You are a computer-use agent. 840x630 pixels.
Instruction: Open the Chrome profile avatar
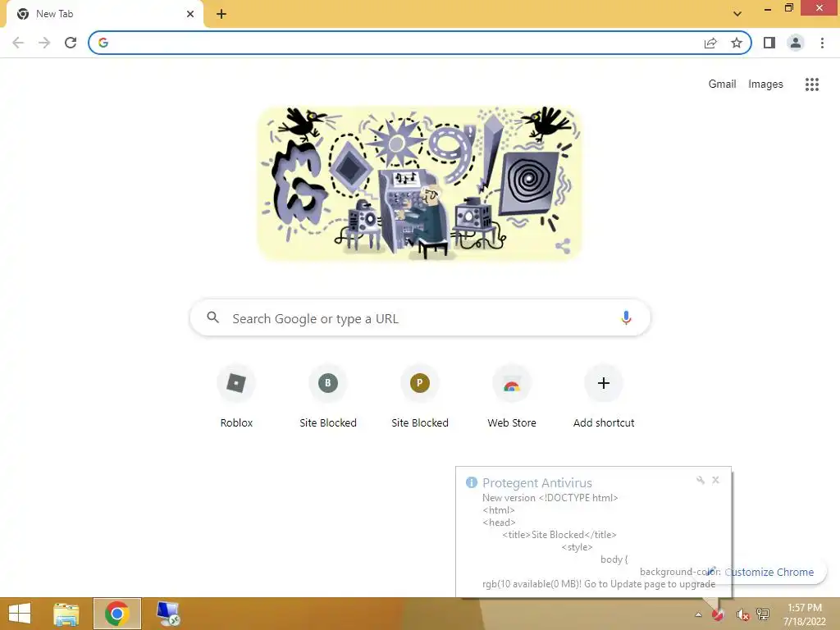pos(796,43)
